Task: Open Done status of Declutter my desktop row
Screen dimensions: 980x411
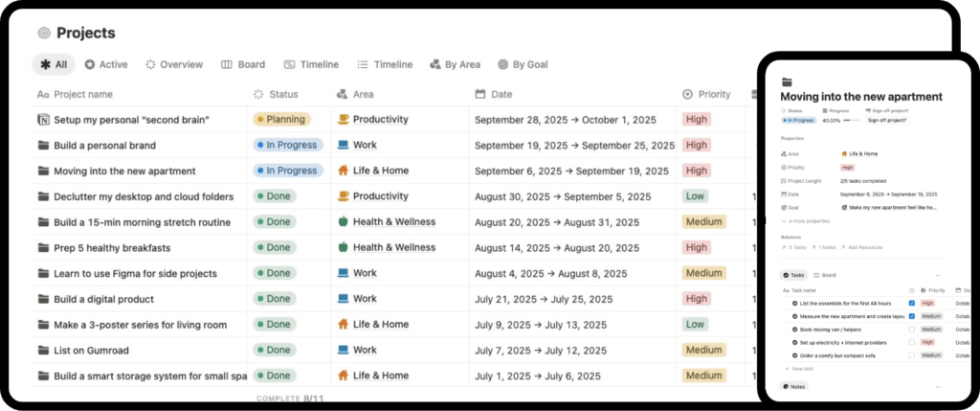Action: pos(275,196)
